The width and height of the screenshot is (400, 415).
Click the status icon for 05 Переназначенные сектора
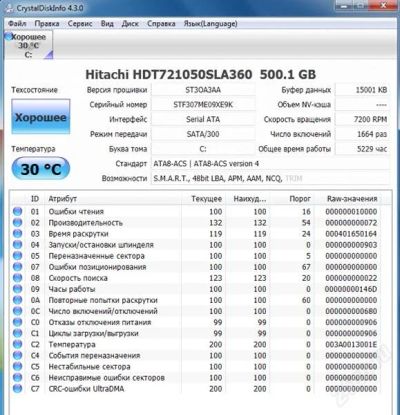pyautogui.click(x=18, y=256)
